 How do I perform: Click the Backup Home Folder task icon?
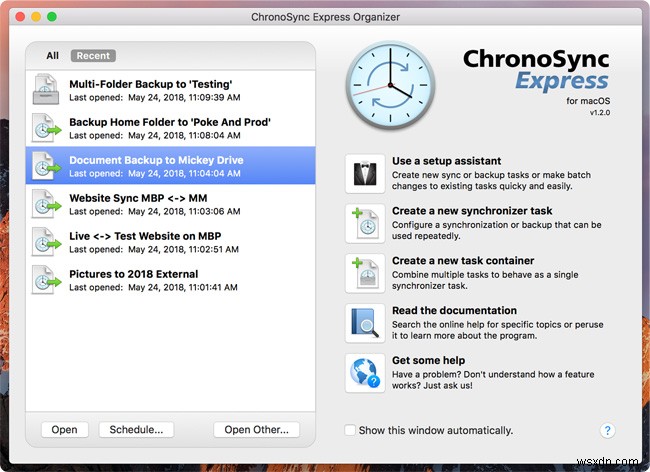pyautogui.click(x=46, y=128)
